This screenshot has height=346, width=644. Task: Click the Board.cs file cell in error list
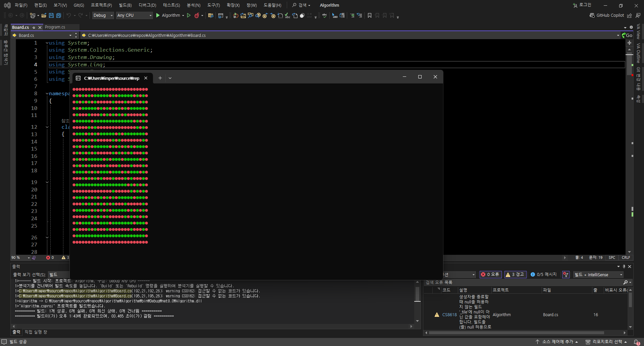pos(550,315)
